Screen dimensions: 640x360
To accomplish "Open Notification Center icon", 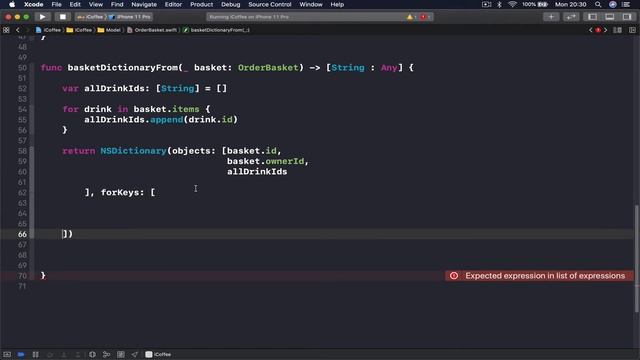I will 626,4.
